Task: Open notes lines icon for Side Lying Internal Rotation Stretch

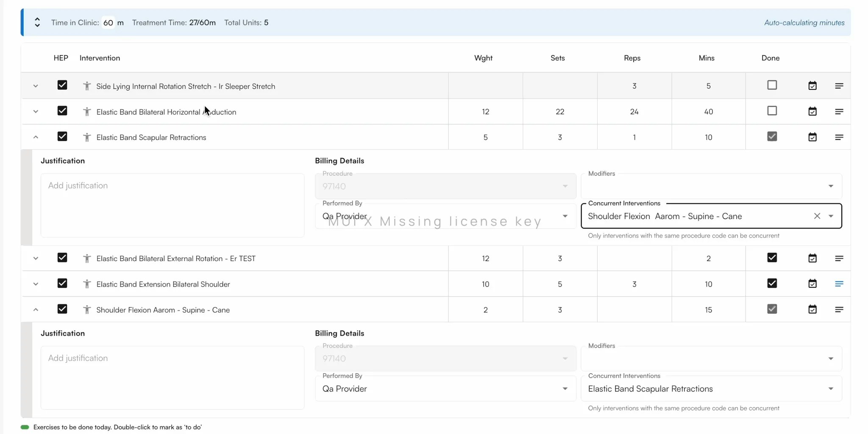Action: pos(839,86)
